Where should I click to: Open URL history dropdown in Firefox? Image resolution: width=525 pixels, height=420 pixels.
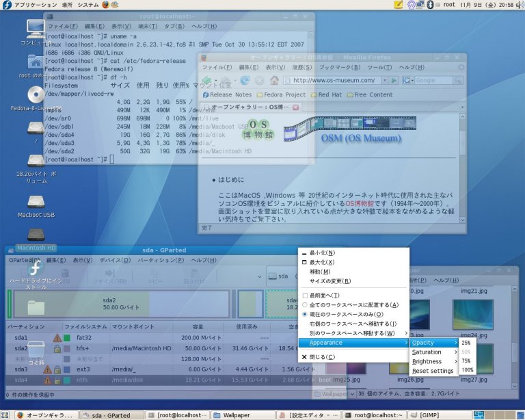pos(385,81)
